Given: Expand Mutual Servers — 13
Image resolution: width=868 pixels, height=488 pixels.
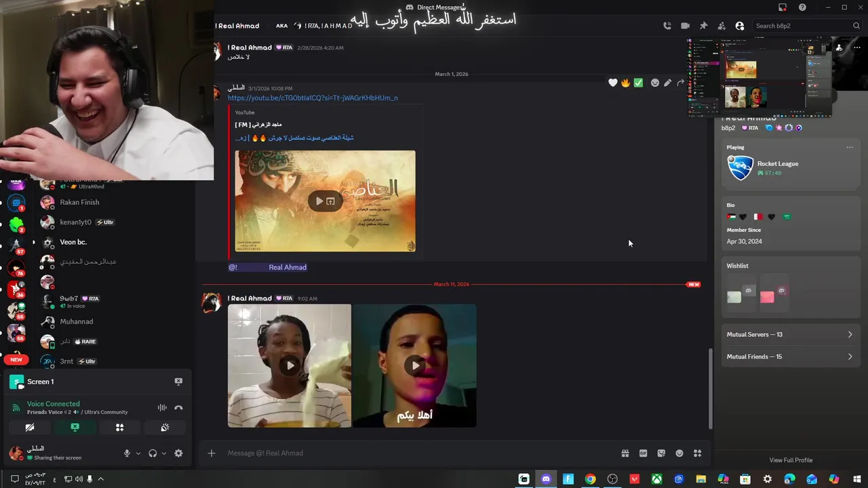Looking at the screenshot, I should coord(790,334).
